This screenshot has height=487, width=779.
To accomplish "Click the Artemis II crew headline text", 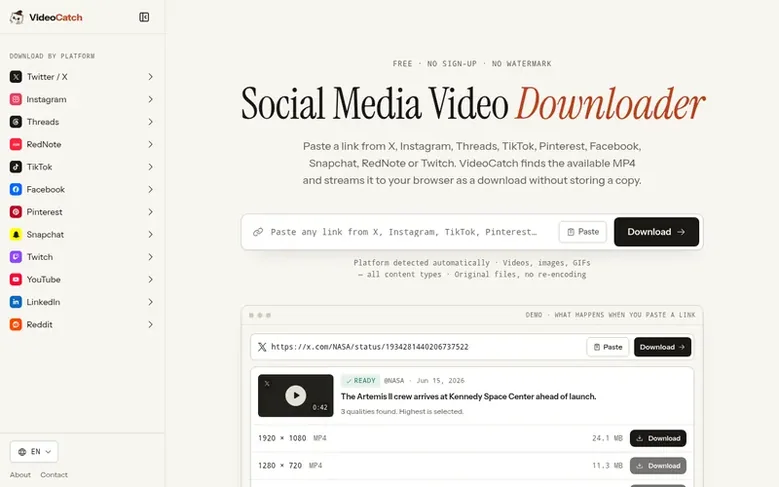I will tap(468, 397).
